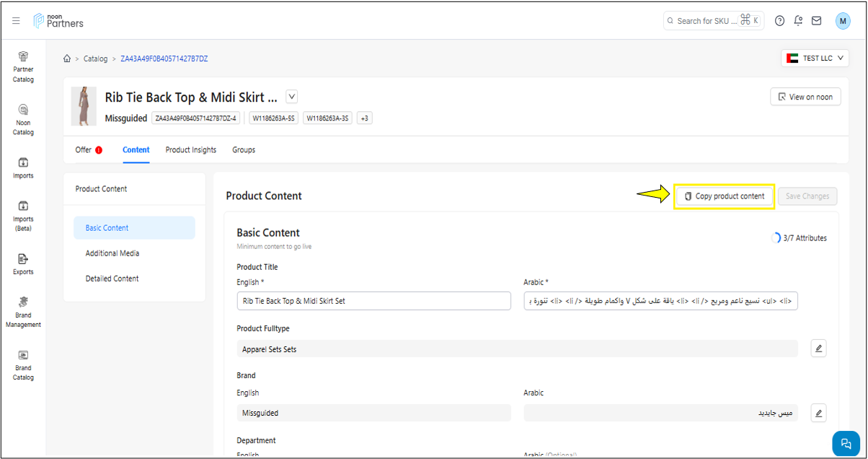Expand the +3 additional SKUs badge
This screenshot has height=459, width=868.
tap(365, 118)
